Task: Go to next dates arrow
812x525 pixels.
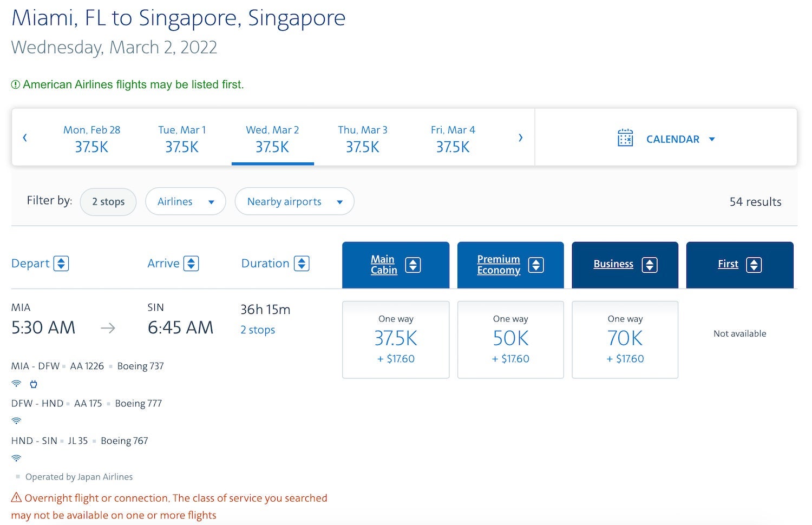Action: 520,137
